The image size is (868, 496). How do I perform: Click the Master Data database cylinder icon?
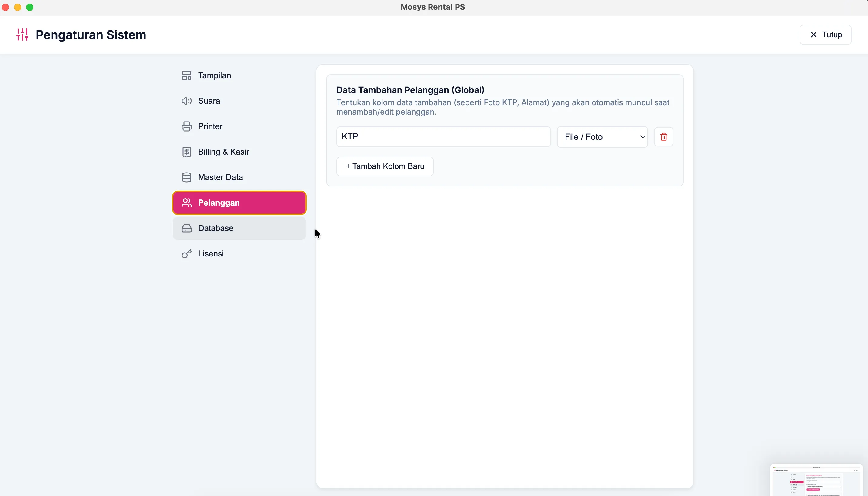pos(186,177)
